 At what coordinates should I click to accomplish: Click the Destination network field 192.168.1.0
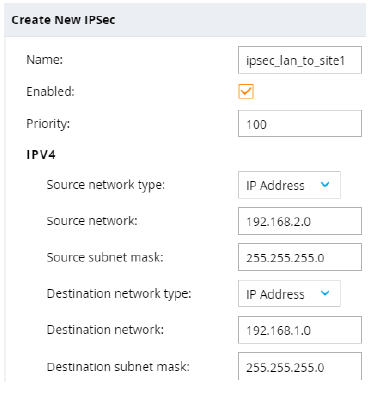[x=300, y=330]
